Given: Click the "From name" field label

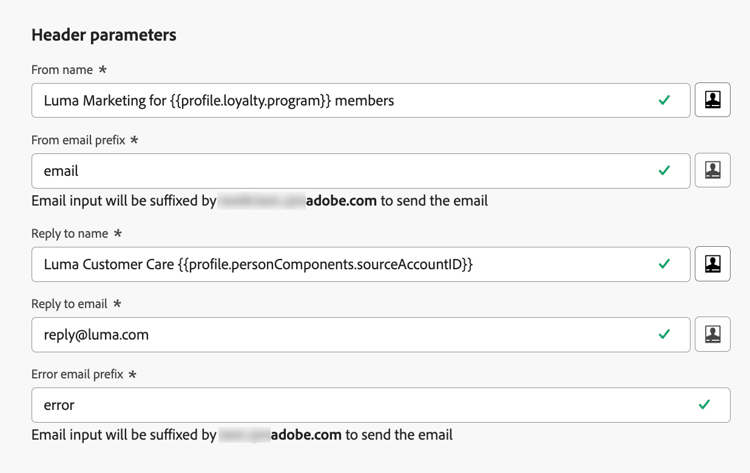Looking at the screenshot, I should coord(62,70).
